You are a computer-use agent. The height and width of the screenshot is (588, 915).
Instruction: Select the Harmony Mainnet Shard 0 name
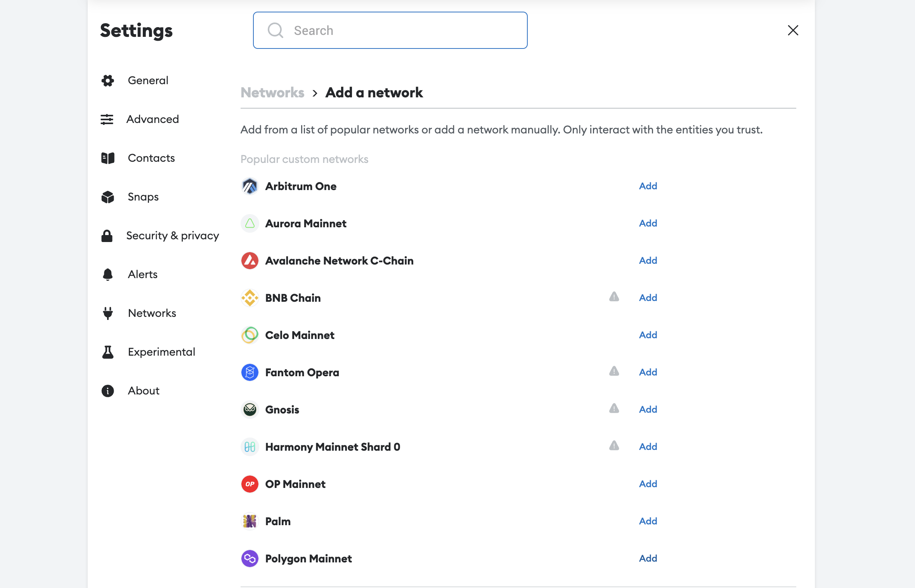[333, 447]
